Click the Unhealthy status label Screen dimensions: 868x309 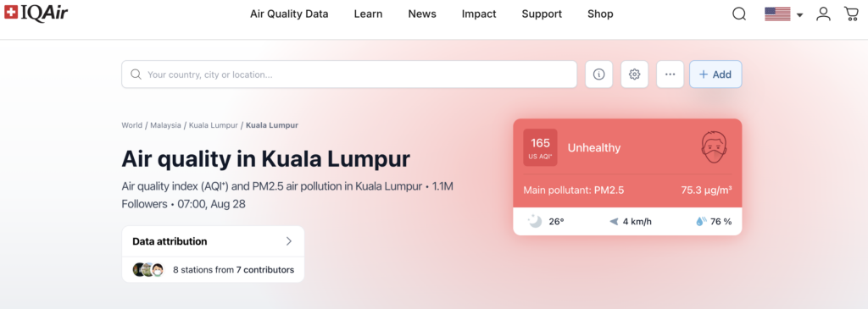(594, 147)
